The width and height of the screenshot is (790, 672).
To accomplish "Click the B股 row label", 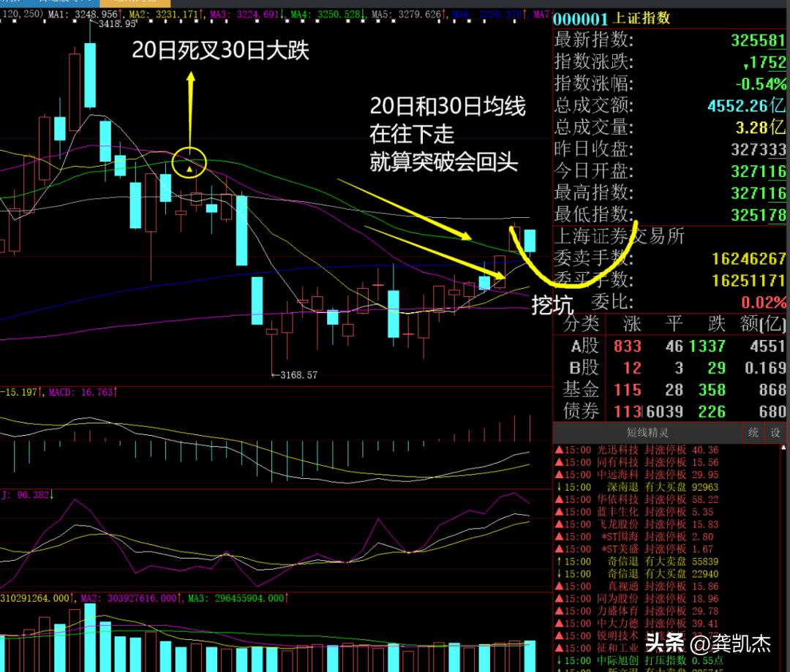I will coord(584,369).
